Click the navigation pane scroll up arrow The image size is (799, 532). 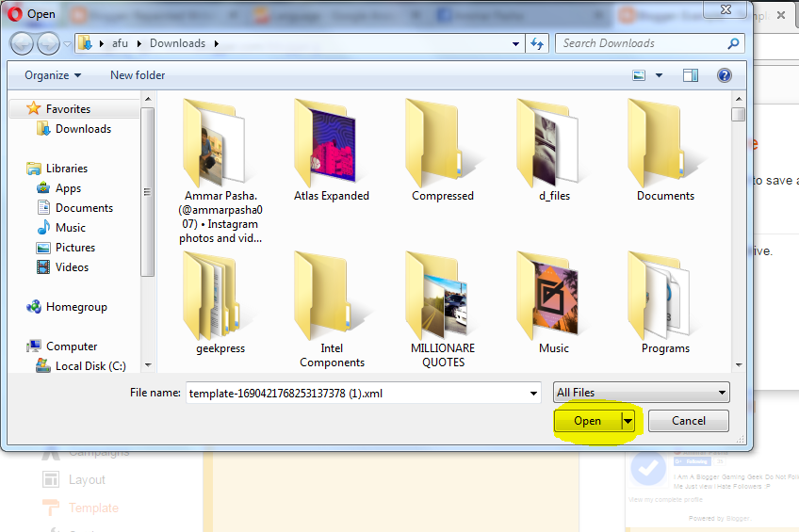(x=148, y=99)
